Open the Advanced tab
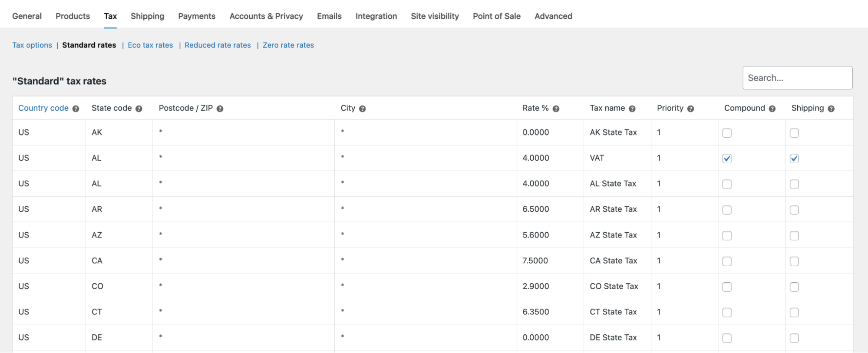The width and height of the screenshot is (868, 353). pos(553,16)
